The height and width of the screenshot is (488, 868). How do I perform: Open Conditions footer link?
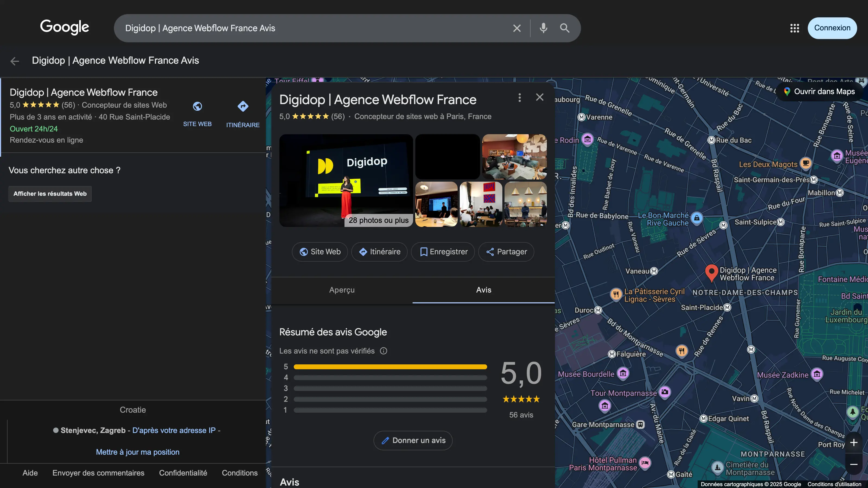240,473
